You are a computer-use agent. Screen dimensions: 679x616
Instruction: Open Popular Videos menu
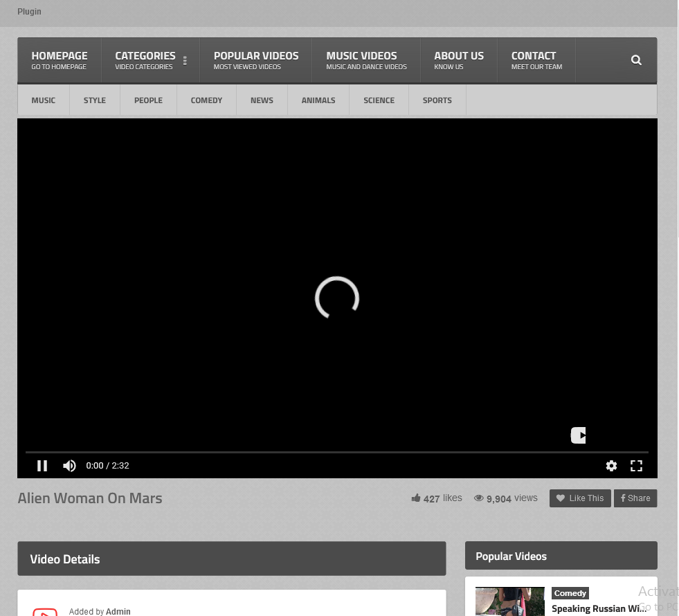[255, 60]
